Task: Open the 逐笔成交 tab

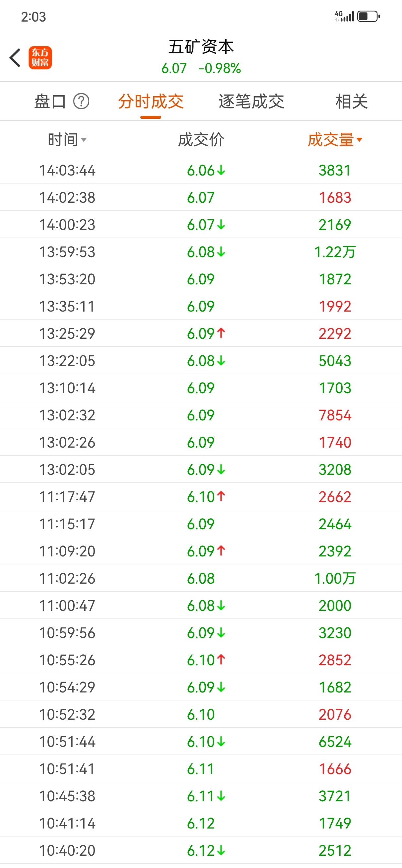Action: (251, 102)
